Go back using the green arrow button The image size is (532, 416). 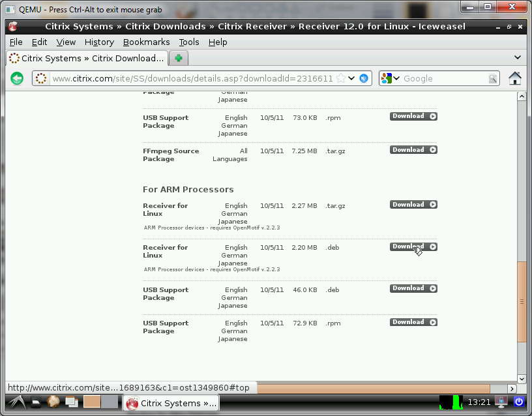pyautogui.click(x=17, y=78)
